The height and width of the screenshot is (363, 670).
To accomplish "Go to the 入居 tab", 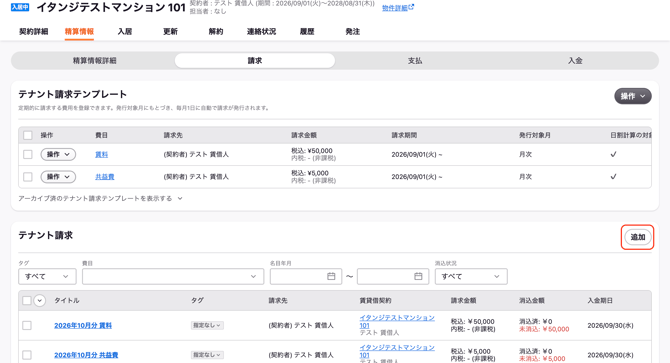I will 125,32.
